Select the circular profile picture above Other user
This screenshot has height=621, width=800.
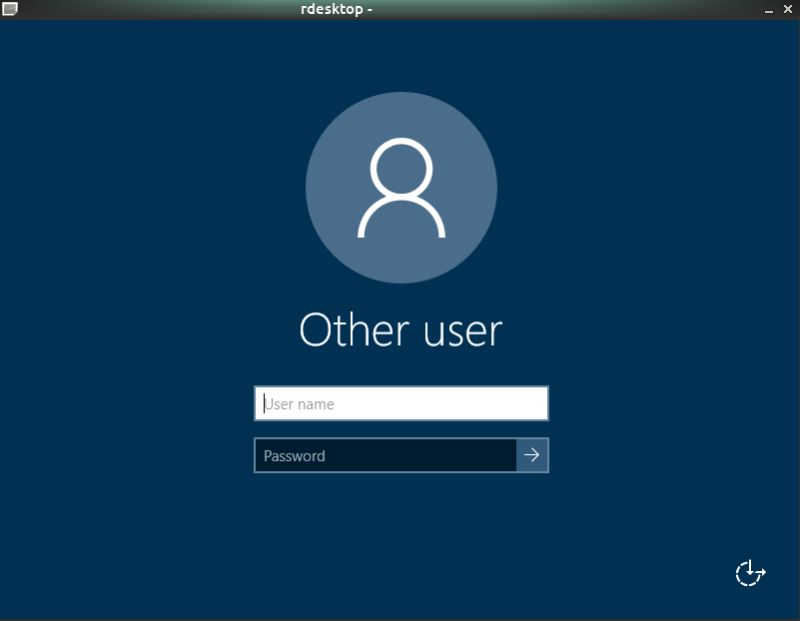400,187
